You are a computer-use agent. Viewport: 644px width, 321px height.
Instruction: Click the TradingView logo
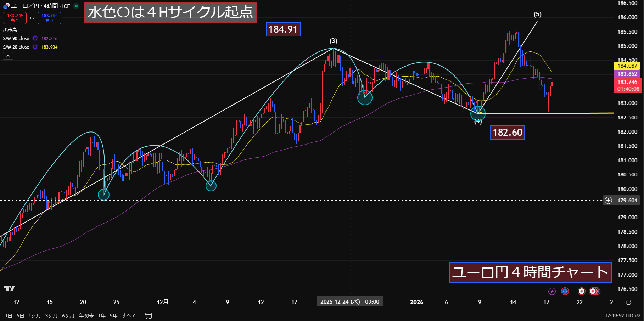(10, 288)
